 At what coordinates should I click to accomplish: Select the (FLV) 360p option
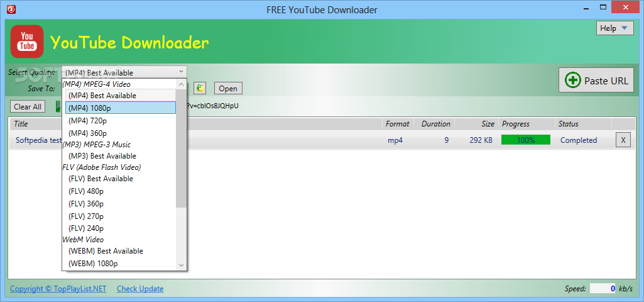[x=121, y=203]
